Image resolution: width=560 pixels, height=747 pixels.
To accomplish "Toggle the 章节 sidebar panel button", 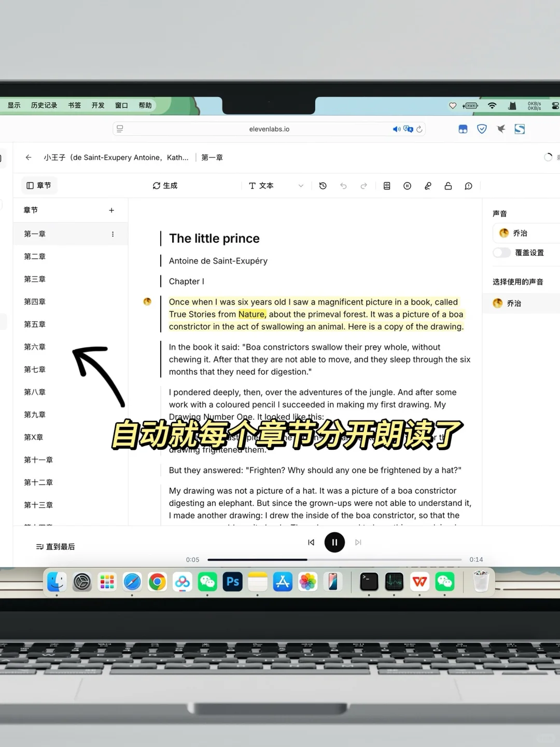I will tap(39, 185).
